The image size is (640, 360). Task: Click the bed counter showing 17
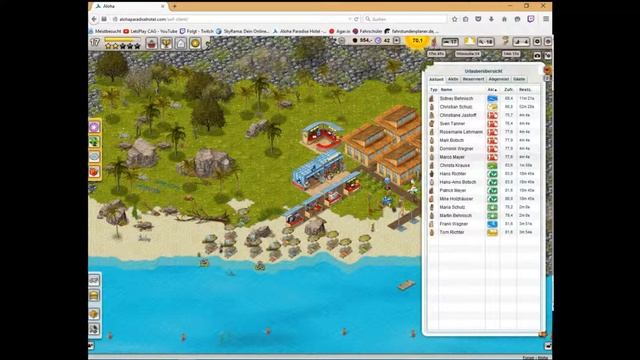(x=450, y=42)
